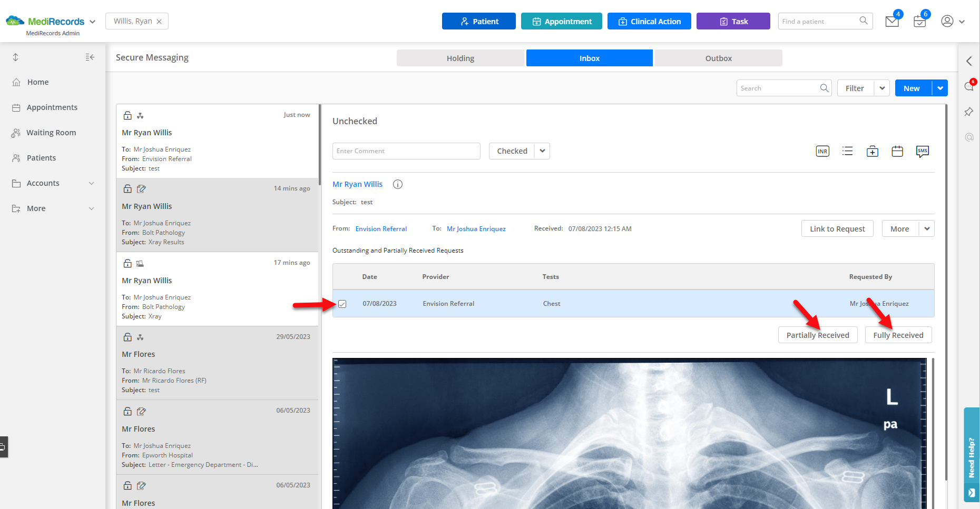
Task: Expand the MediRecords organisation dropdown
Action: pyautogui.click(x=93, y=22)
